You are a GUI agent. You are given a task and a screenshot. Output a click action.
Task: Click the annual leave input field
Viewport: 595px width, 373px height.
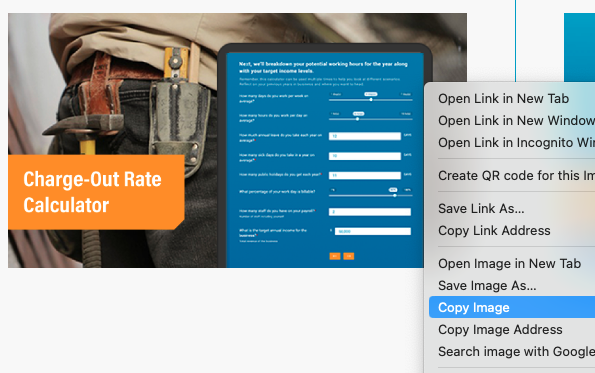pyautogui.click(x=365, y=136)
